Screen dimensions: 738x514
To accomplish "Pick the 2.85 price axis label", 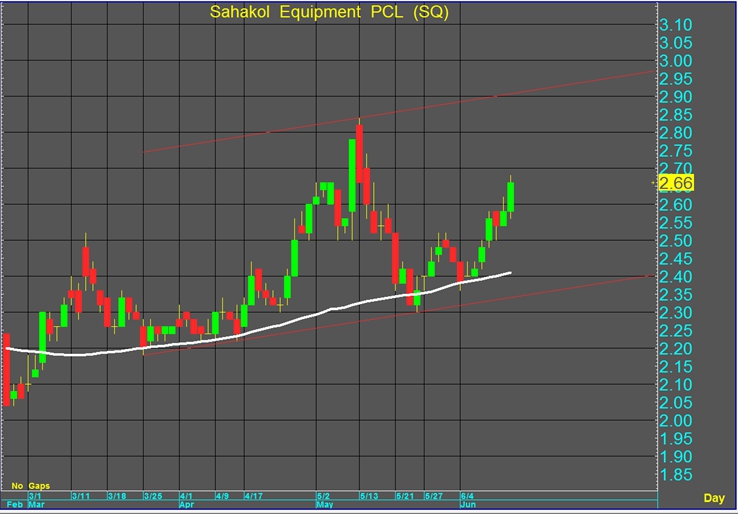I will [x=676, y=115].
